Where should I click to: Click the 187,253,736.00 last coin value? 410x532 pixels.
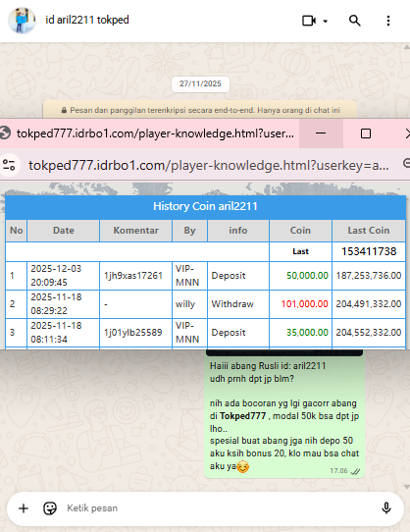369,276
